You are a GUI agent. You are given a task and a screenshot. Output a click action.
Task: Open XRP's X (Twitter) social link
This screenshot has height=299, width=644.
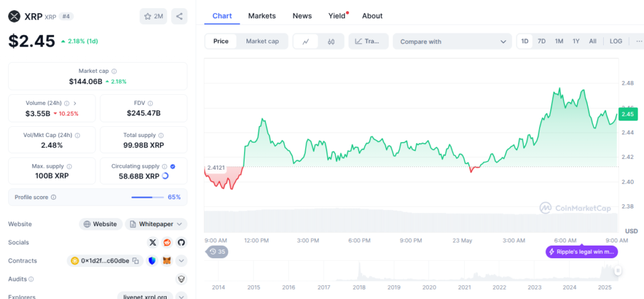click(153, 242)
